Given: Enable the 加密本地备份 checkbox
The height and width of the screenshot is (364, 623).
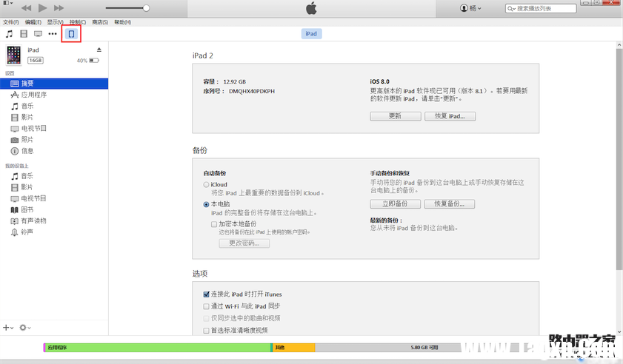Looking at the screenshot, I should tap(214, 224).
